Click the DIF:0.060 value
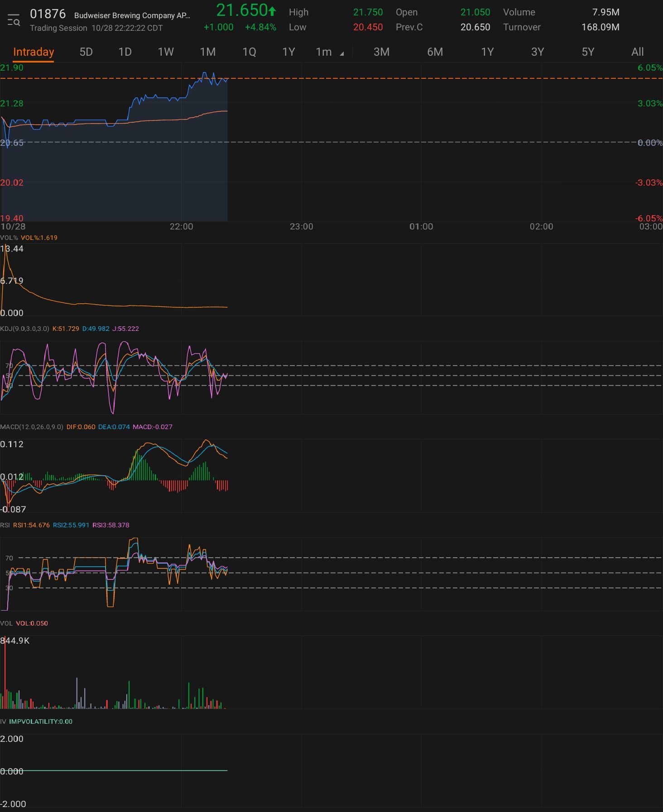Viewport: 663px width, 812px height. pyautogui.click(x=81, y=427)
